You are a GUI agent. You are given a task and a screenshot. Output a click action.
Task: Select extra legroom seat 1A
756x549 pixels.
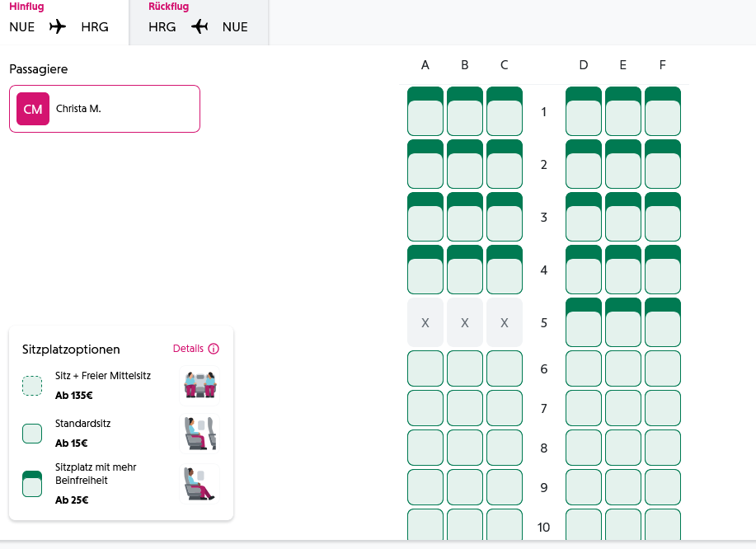[425, 111]
